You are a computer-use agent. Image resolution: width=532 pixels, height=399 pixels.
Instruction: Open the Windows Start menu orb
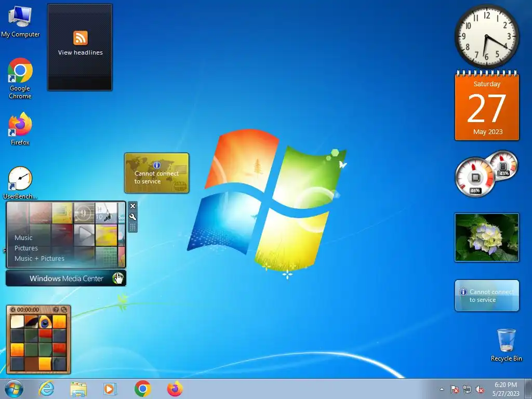[14, 389]
